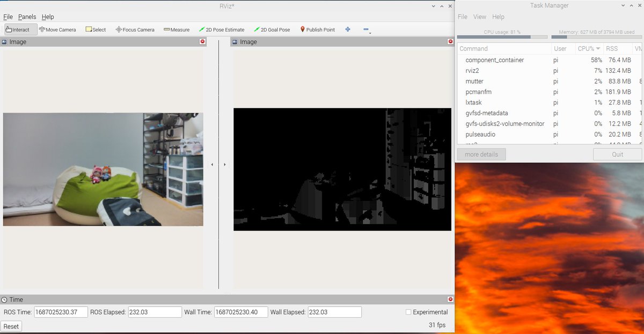Close the left Image panel

click(202, 41)
